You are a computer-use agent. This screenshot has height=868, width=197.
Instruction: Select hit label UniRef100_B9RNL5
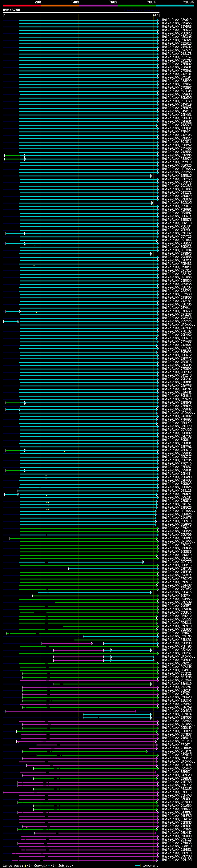(x=177, y=176)
